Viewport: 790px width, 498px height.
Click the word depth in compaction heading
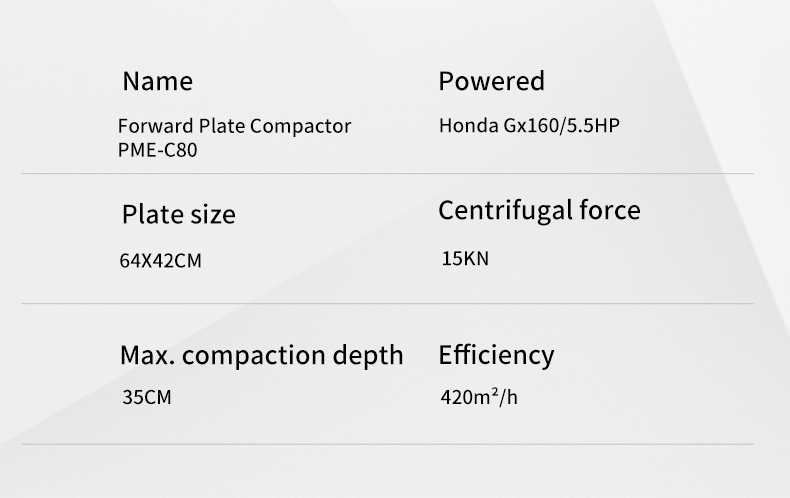click(368, 355)
